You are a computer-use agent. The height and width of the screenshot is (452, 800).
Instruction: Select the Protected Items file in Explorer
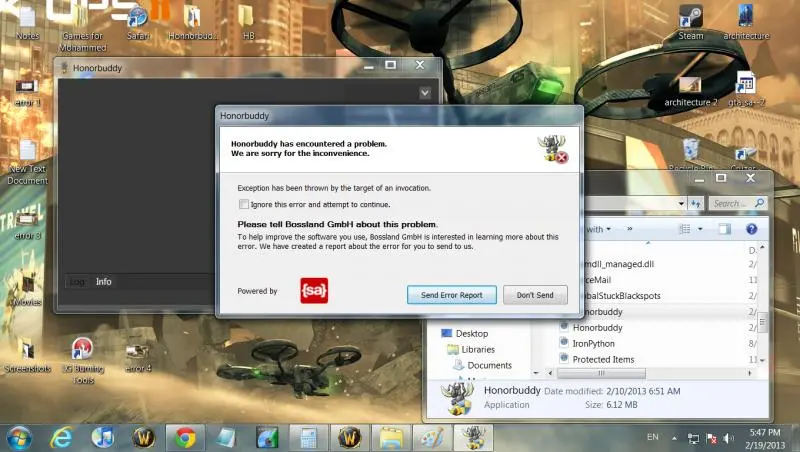click(x=596, y=359)
